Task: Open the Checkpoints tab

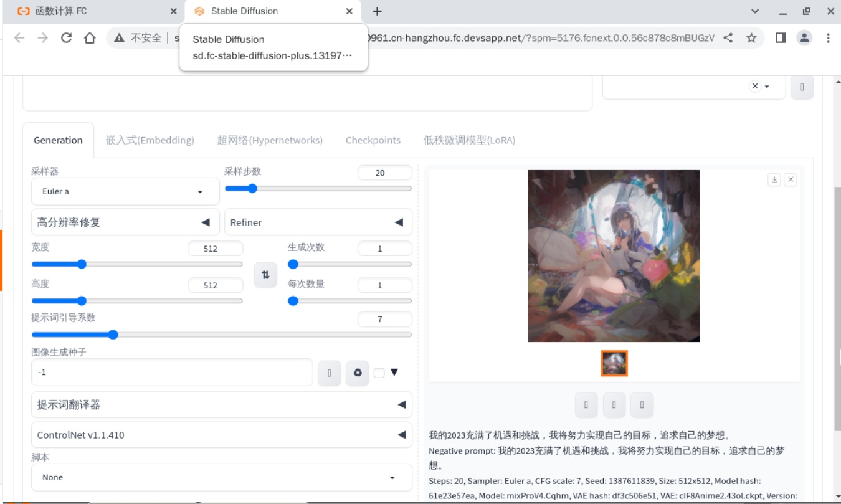Action: pos(373,140)
